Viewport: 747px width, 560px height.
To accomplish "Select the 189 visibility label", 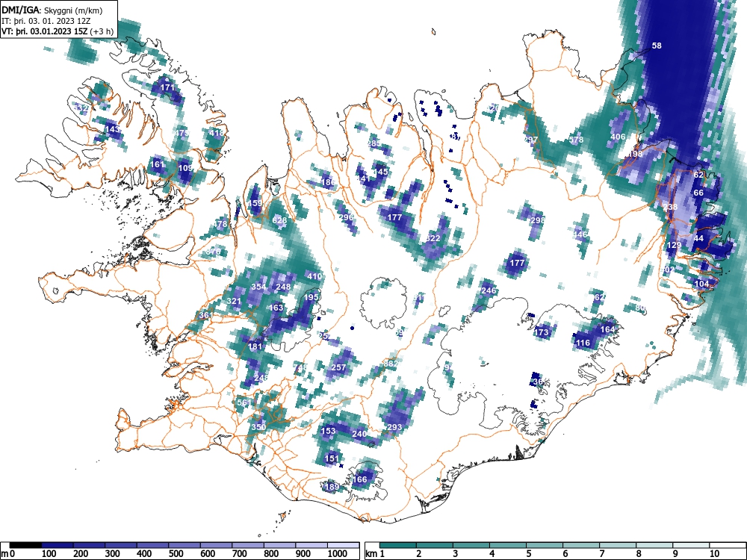I will click(x=331, y=487).
